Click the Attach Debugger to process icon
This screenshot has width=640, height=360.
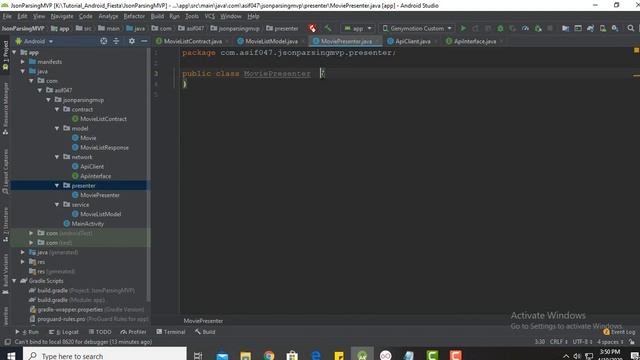pos(538,28)
